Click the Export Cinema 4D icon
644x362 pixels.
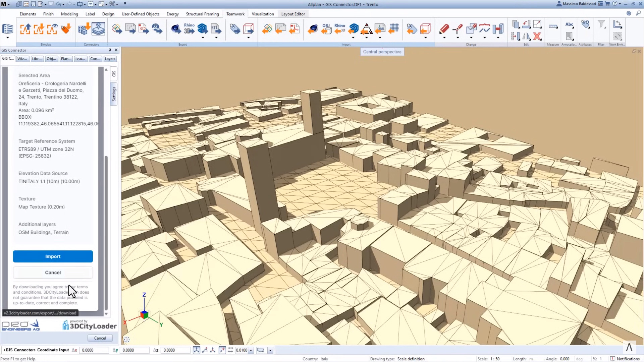pyautogui.click(x=176, y=29)
